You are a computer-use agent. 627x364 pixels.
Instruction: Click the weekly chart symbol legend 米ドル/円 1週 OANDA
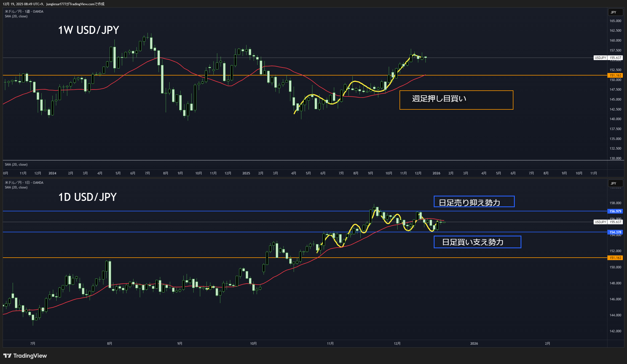coord(24,12)
